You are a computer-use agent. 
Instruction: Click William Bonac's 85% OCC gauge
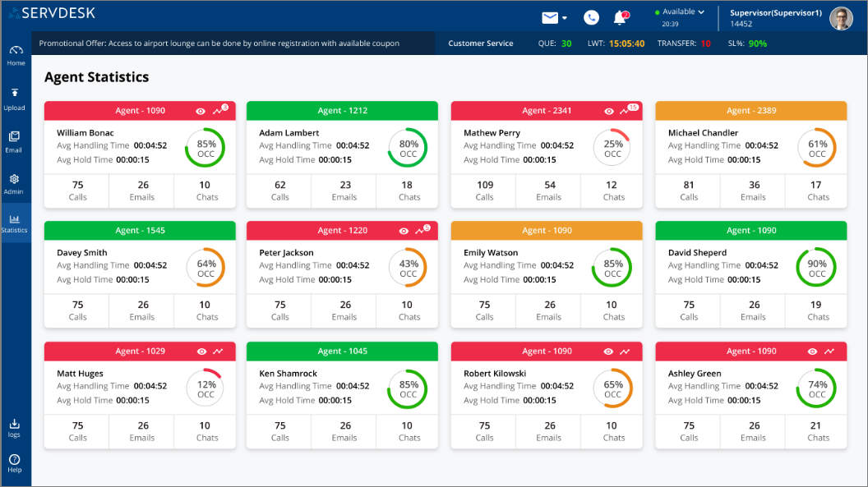205,148
